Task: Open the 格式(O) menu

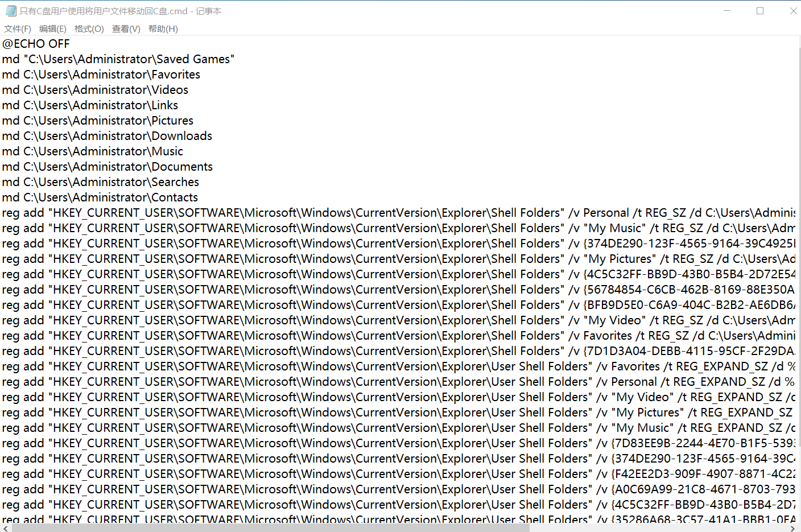Action: click(x=89, y=29)
